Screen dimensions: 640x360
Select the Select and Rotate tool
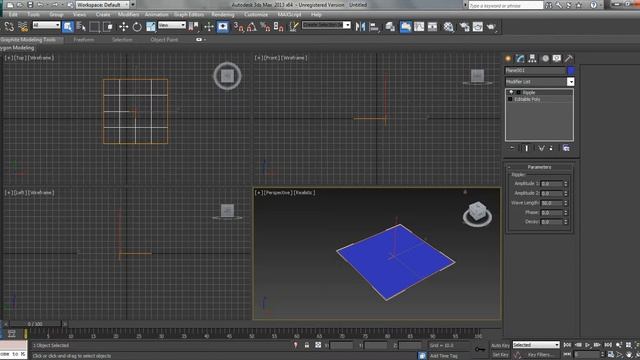coord(137,27)
